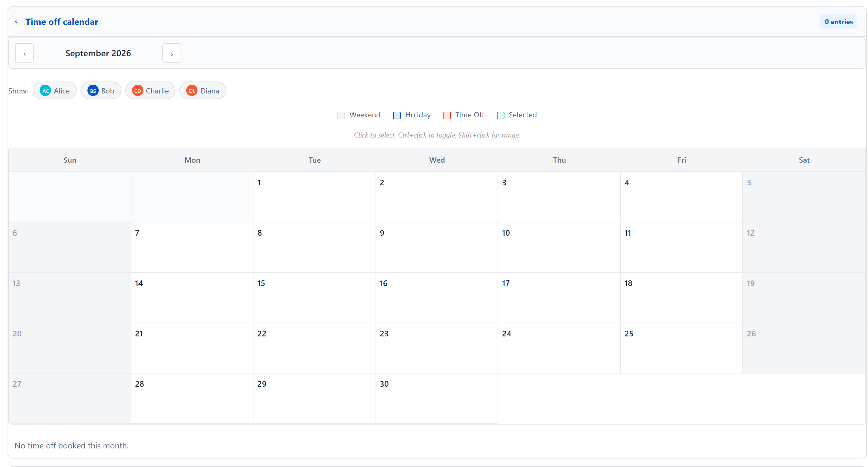Select day 24 in the calendar
Viewport: 868px width, 467px height.
pos(559,348)
